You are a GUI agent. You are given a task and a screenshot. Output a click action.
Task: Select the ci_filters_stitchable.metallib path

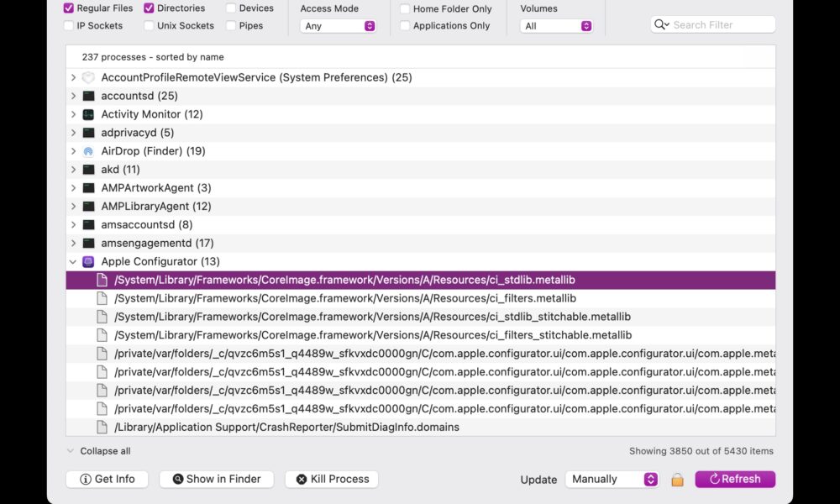click(x=373, y=335)
